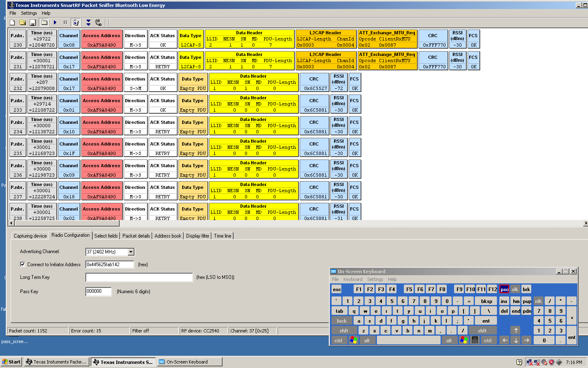The height and width of the screenshot is (368, 588).
Task: Click the Windows Security Alerts shield tray icon
Action: (552, 362)
